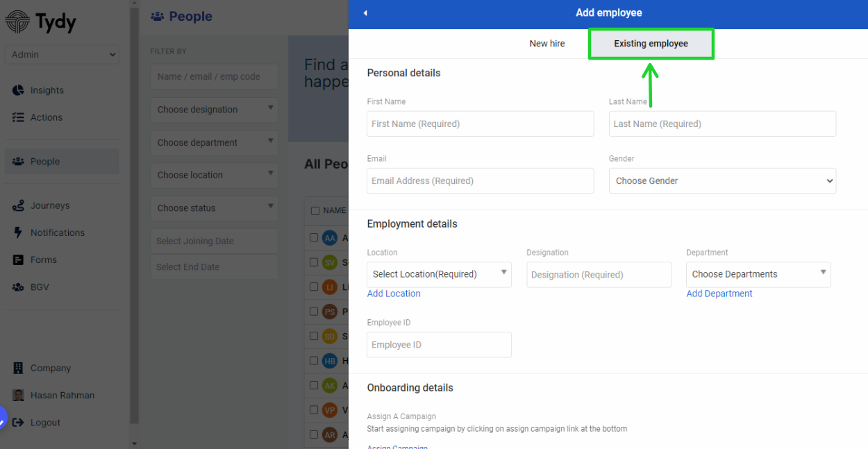Click the Designation input field

(599, 275)
